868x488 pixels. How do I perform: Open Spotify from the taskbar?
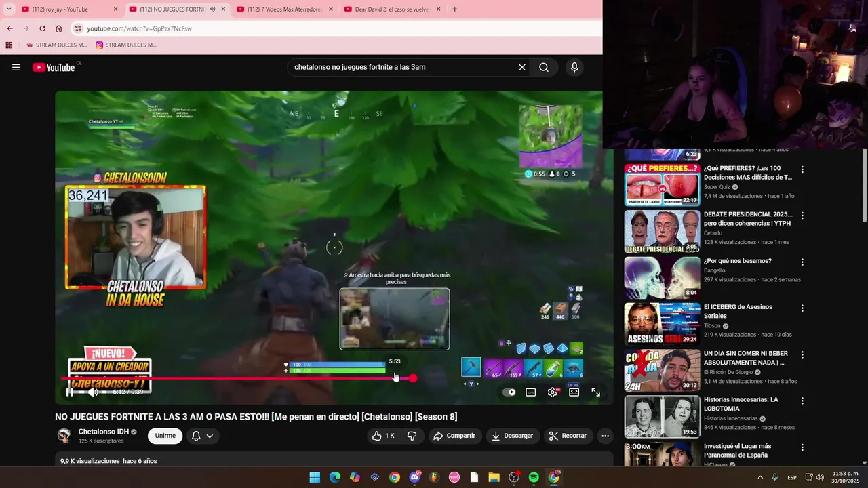(x=534, y=477)
